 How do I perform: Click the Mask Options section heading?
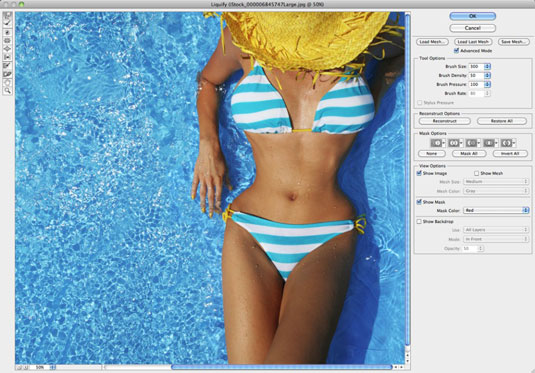pos(433,133)
